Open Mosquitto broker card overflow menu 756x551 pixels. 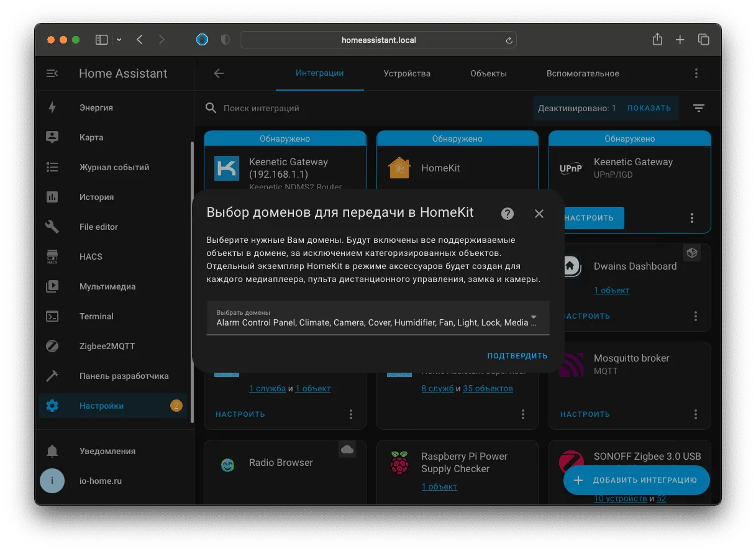click(696, 414)
